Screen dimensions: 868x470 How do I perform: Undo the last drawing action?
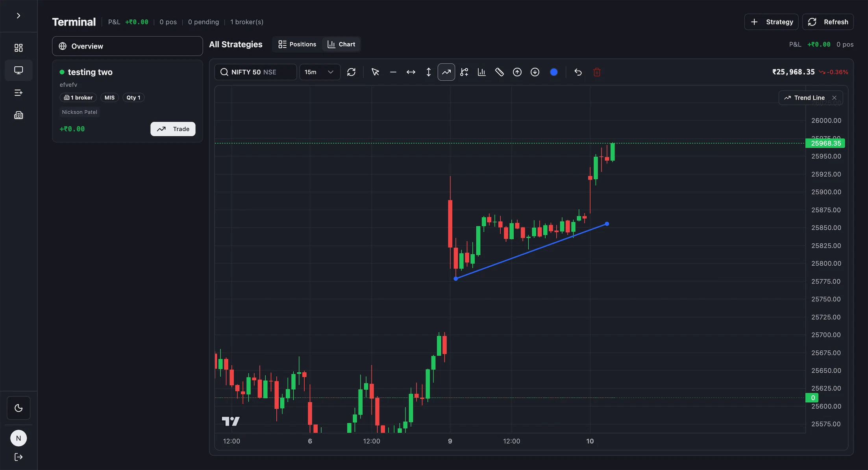(x=578, y=72)
